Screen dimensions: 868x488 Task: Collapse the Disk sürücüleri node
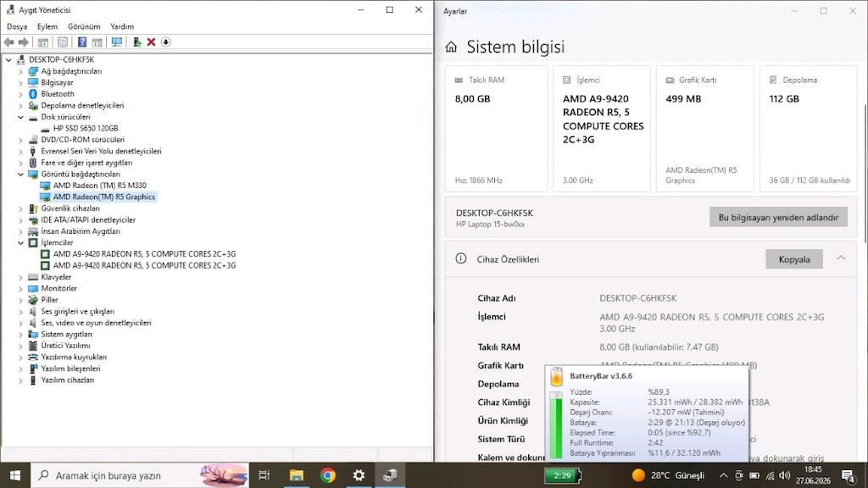(x=20, y=117)
